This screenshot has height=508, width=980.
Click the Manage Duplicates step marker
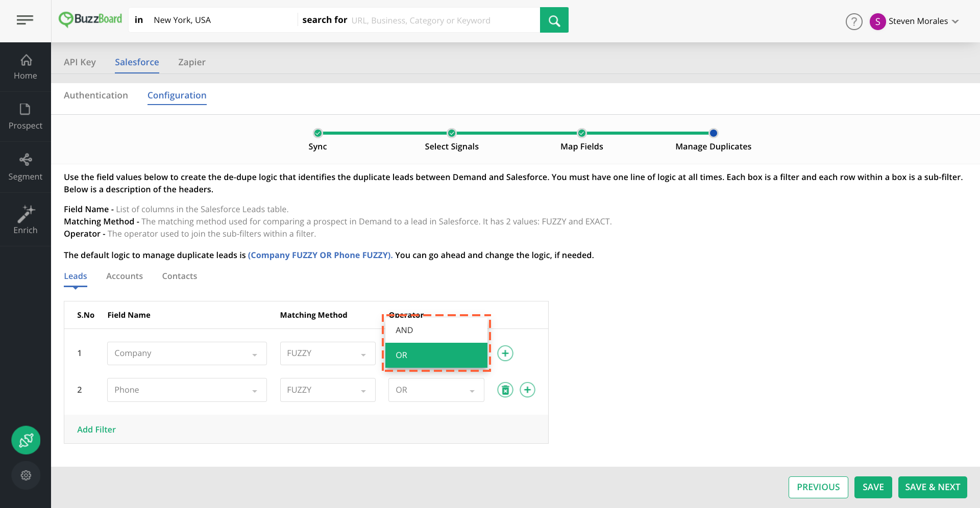pos(714,133)
